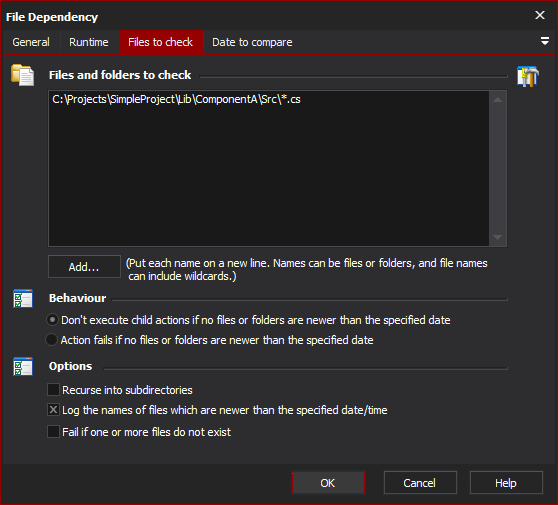Select "Don't execute child actions" radio option
Viewport: 558px width, 505px height.
(52, 320)
